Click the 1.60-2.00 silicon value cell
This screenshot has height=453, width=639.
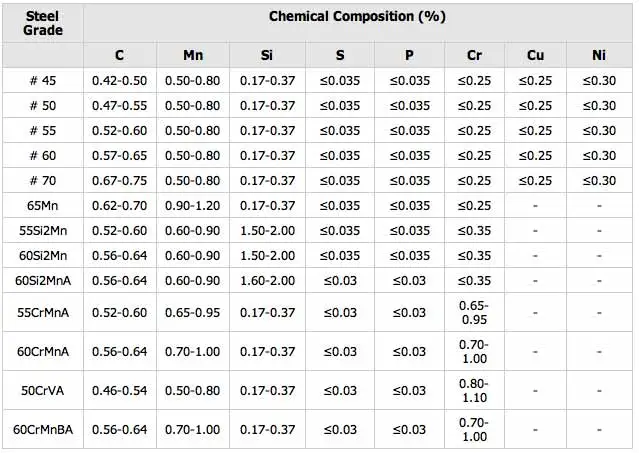267,281
